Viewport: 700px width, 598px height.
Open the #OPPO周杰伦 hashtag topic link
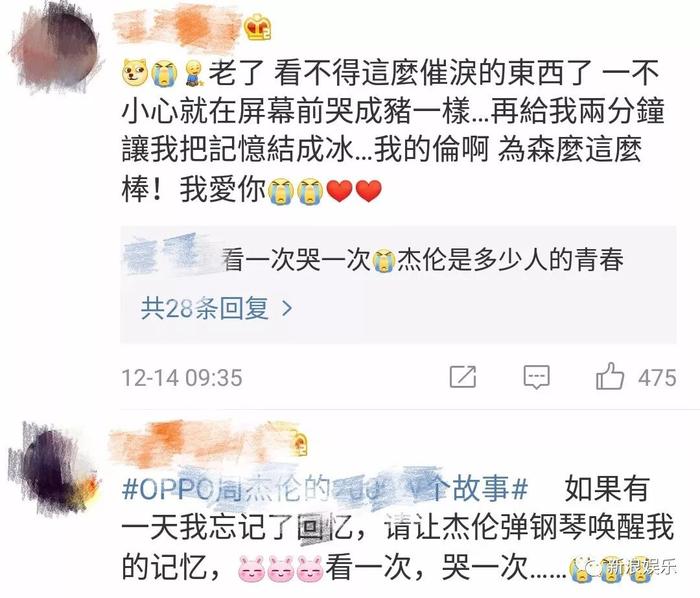pyautogui.click(x=325, y=489)
